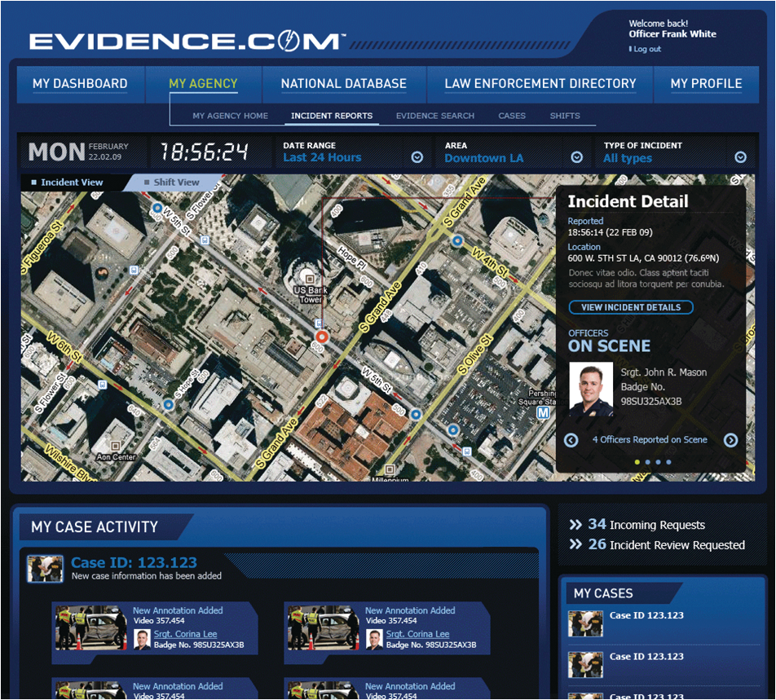This screenshot has height=700, width=776.
Task: Click the blue incident marker near W 4th St
Action: (x=458, y=240)
